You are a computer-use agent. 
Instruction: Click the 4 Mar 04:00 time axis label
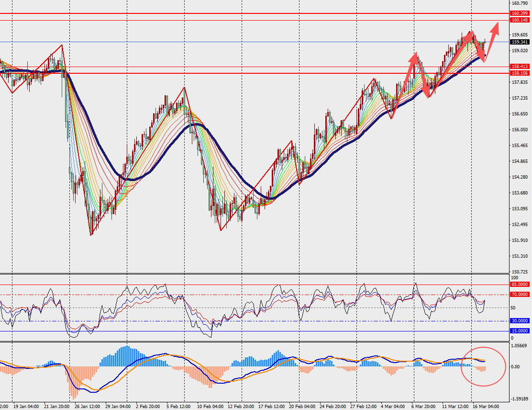point(392,406)
